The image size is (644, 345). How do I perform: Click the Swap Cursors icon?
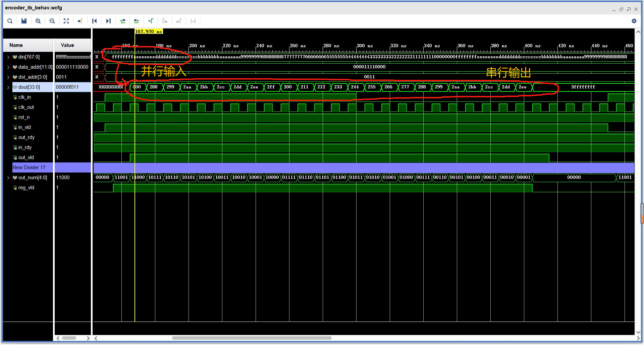coord(193,21)
